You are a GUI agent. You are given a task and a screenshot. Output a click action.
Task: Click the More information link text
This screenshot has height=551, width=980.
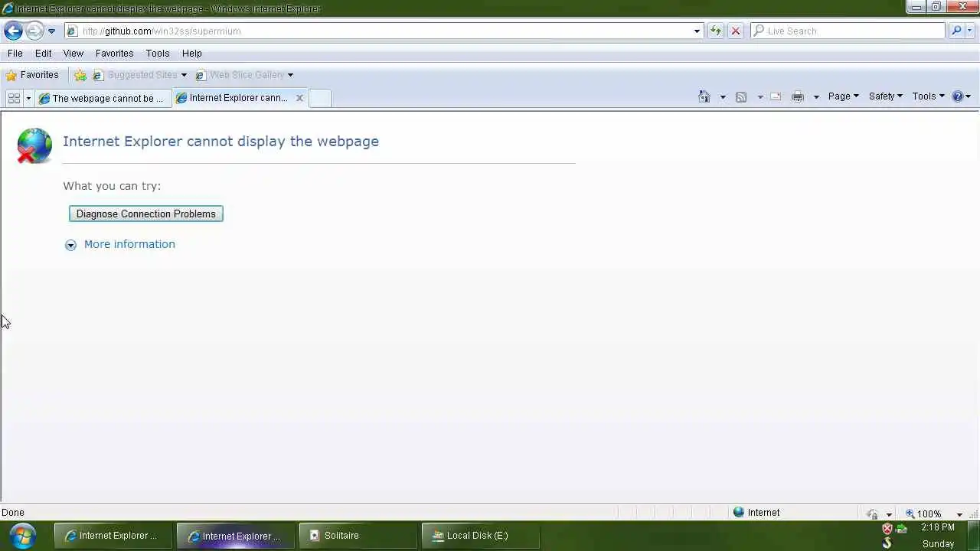129,244
